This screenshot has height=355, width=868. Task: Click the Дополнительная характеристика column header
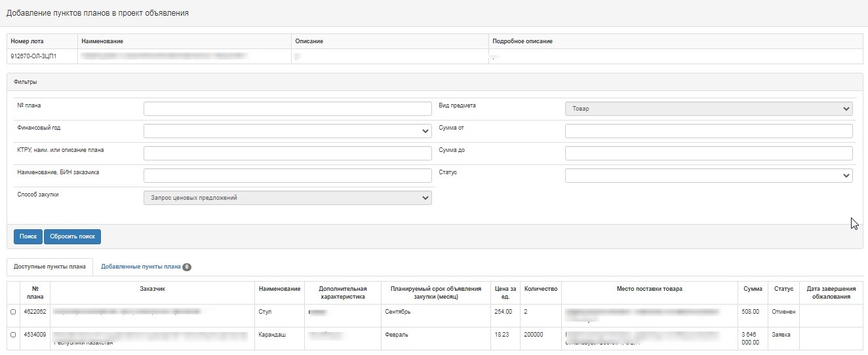(x=342, y=293)
